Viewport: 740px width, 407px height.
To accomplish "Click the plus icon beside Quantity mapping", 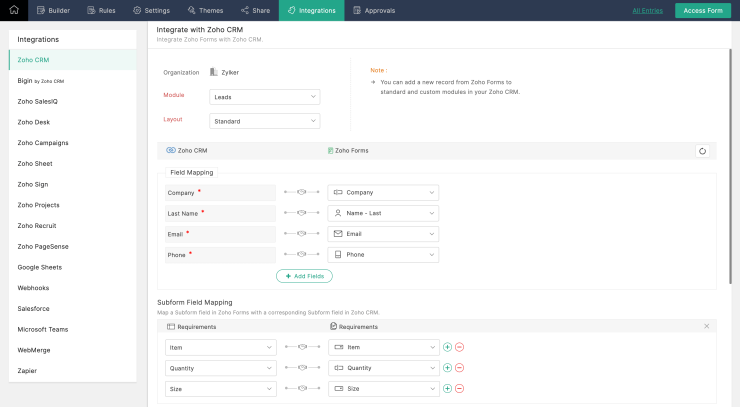I will tap(447, 367).
